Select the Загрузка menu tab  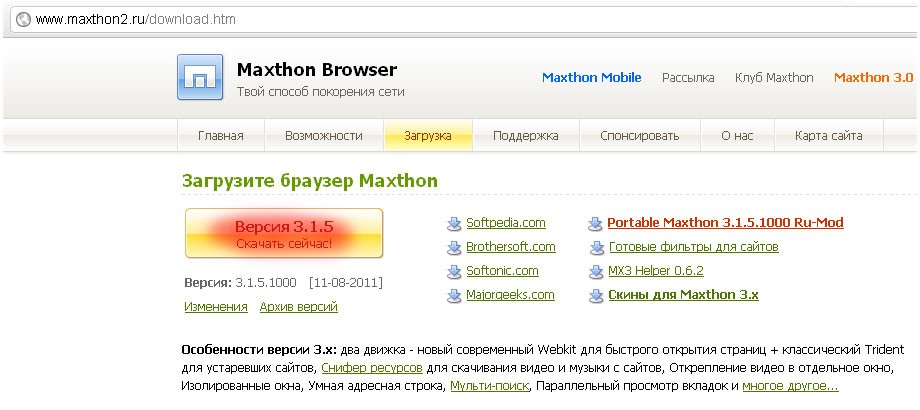(x=428, y=136)
